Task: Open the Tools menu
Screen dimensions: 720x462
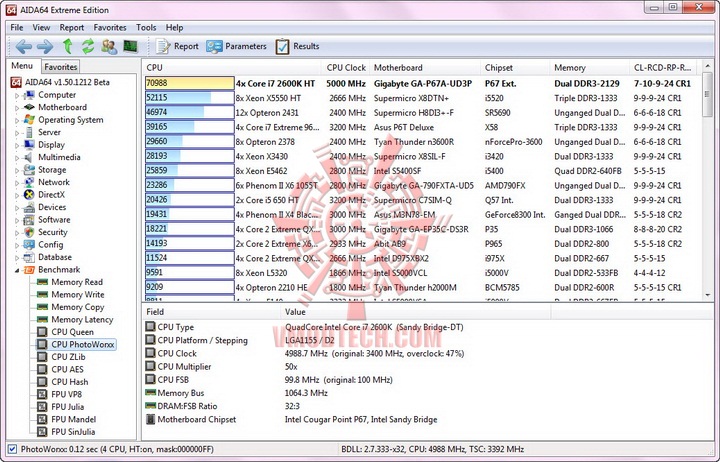Action: (x=146, y=28)
